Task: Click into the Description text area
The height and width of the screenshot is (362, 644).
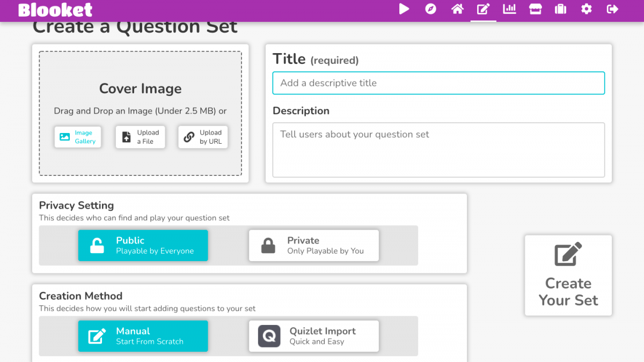Action: coord(438,150)
